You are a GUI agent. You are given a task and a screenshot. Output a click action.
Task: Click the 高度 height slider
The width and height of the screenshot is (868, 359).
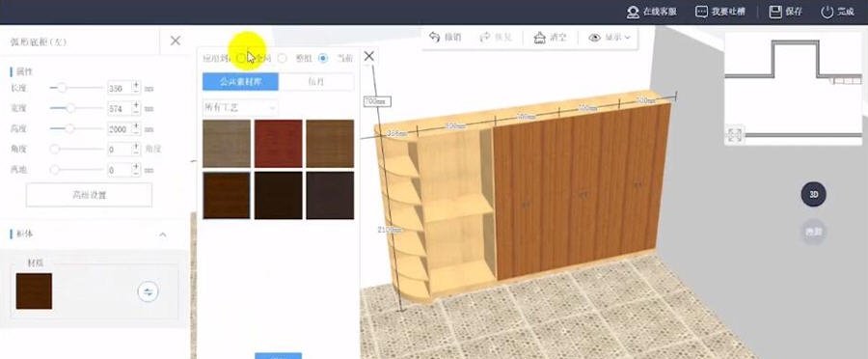(x=76, y=128)
